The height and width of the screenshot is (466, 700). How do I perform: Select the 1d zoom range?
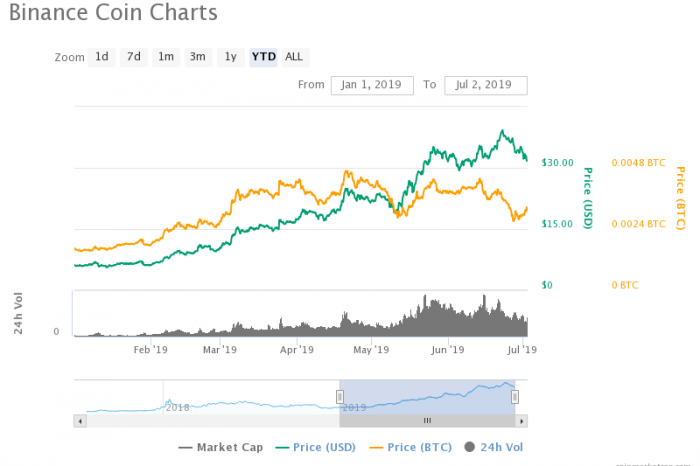(x=102, y=57)
